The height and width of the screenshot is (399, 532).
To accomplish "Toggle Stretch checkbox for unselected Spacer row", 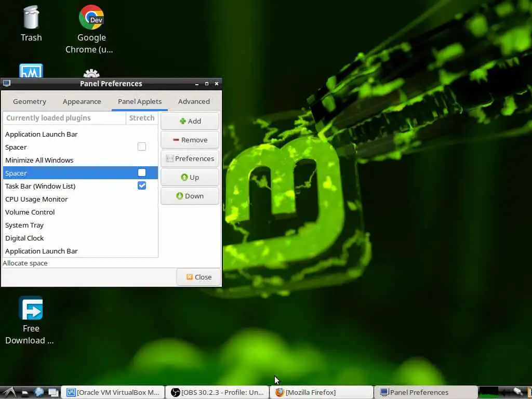I will tap(142, 147).
